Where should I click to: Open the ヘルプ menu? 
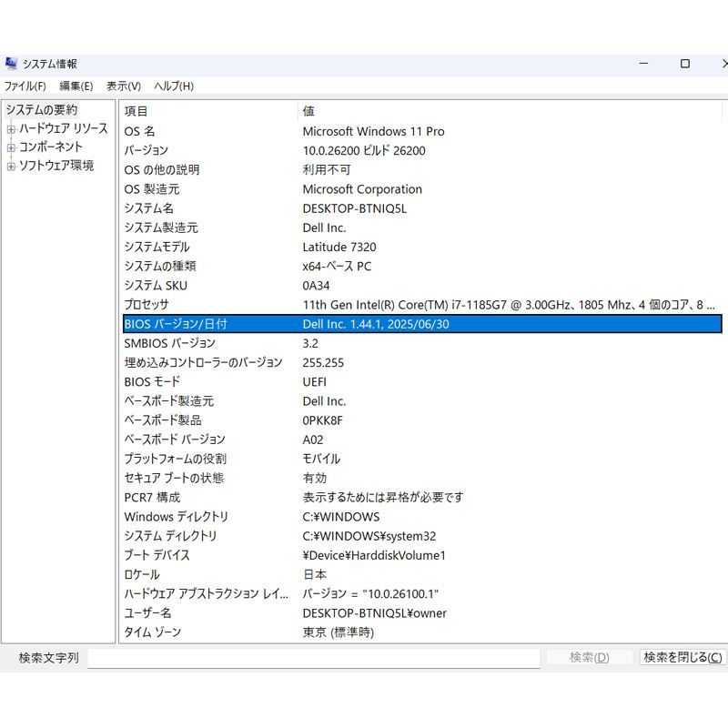173,86
